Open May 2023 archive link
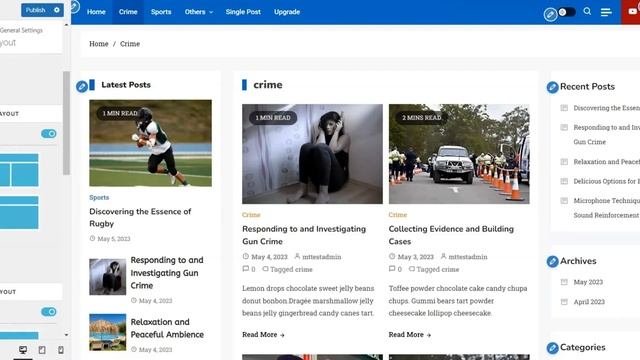Image resolution: width=640 pixels, height=360 pixels. pos(588,282)
